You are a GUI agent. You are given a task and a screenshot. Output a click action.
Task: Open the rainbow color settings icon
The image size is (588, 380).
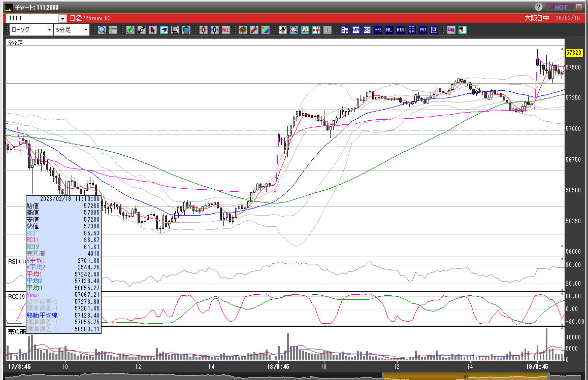(265, 30)
